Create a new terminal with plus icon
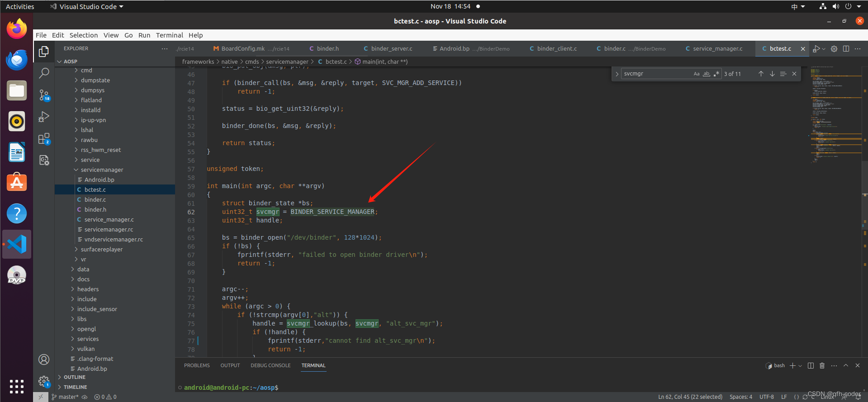Screen dimensions: 868x402 [792, 365]
